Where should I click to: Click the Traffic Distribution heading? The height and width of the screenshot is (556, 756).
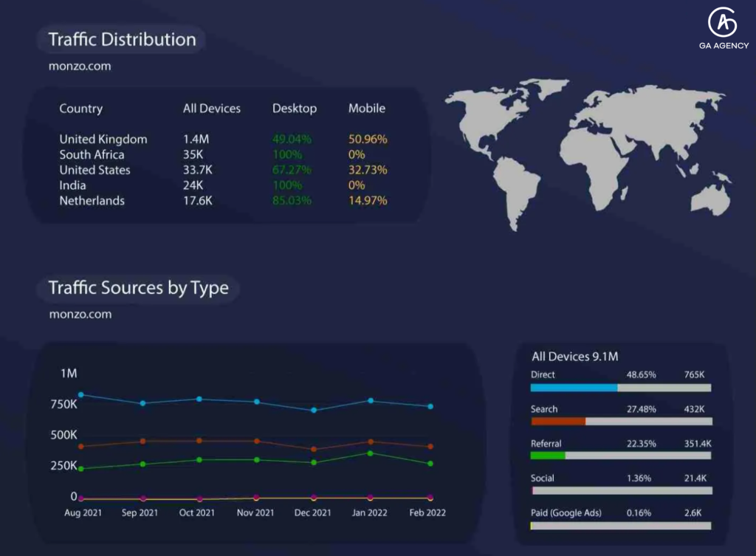[x=122, y=40]
